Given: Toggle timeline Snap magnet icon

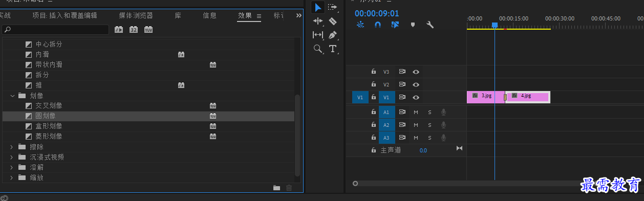Looking at the screenshot, I should [x=378, y=24].
